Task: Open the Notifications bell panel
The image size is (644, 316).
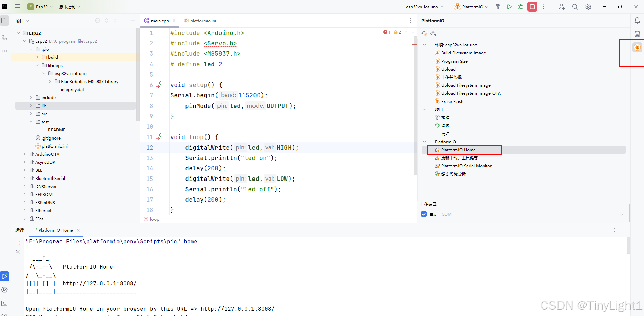Action: (637, 21)
